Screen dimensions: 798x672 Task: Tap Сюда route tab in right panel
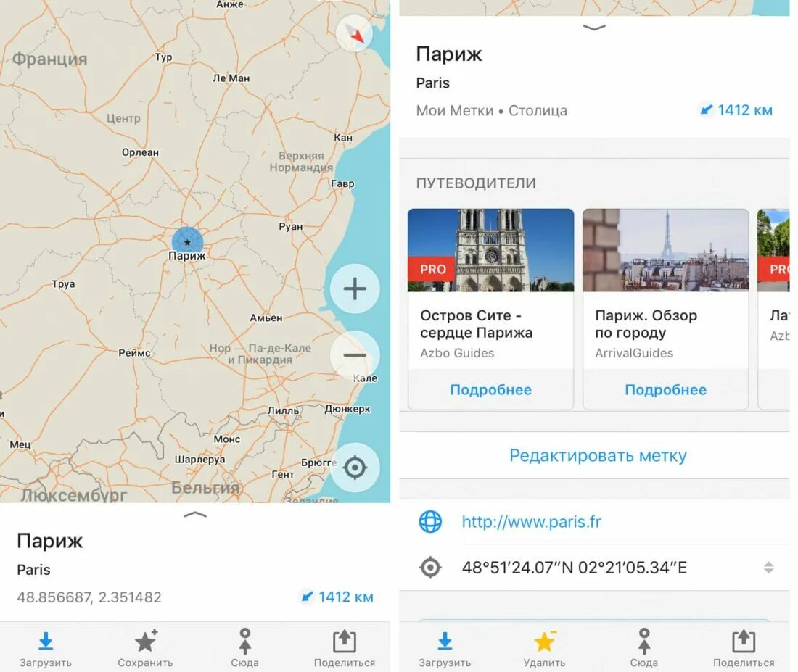point(644,649)
